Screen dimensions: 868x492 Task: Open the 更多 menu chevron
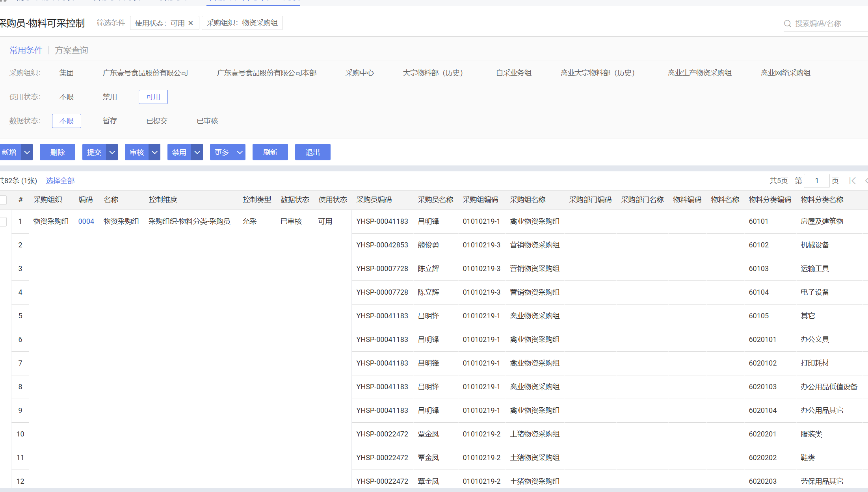point(239,152)
